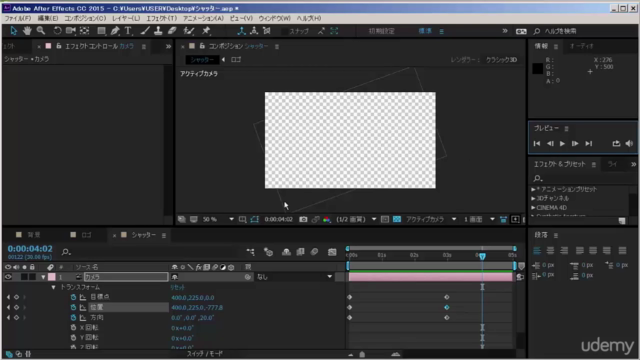
Task: Select the Pan Behind anchor point tool
Action: click(x=84, y=31)
